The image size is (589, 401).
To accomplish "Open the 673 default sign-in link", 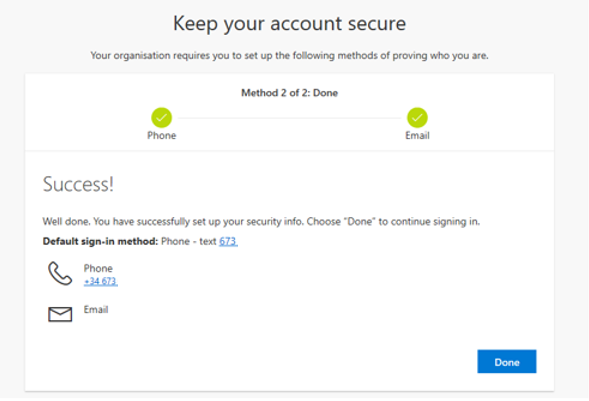I will pos(228,241).
